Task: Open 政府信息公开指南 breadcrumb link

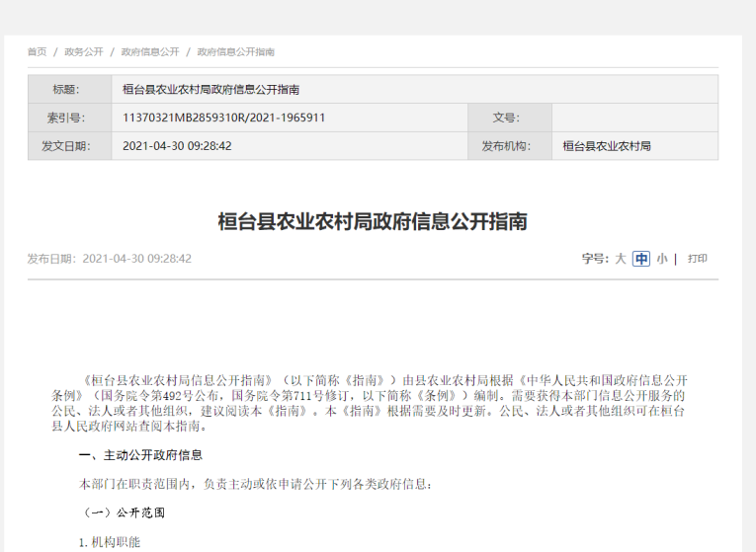Action: [235, 52]
